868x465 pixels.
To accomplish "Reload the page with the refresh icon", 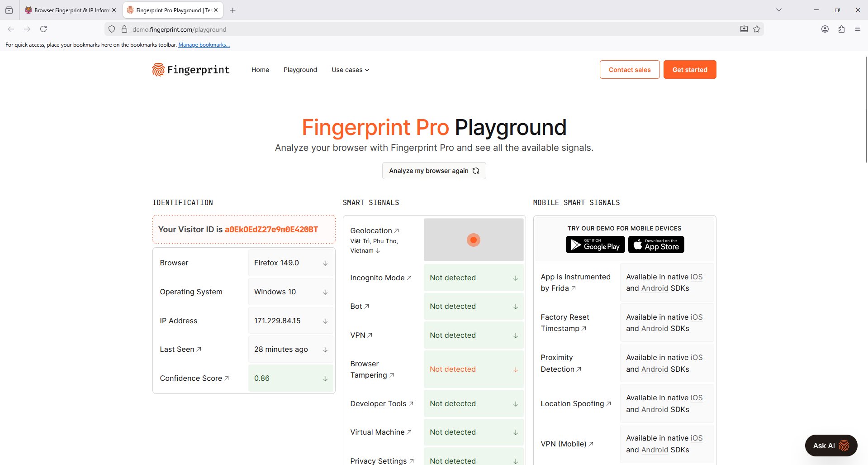I will [x=43, y=29].
